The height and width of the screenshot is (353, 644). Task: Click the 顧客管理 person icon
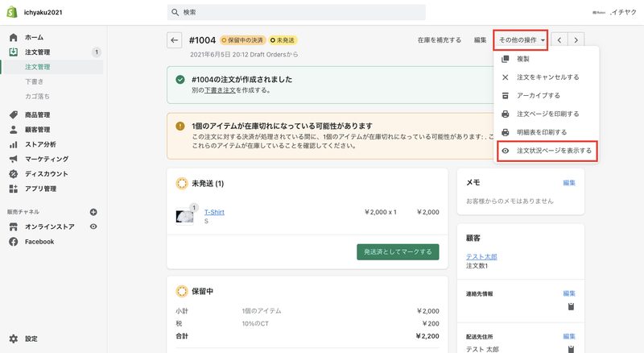coord(14,130)
